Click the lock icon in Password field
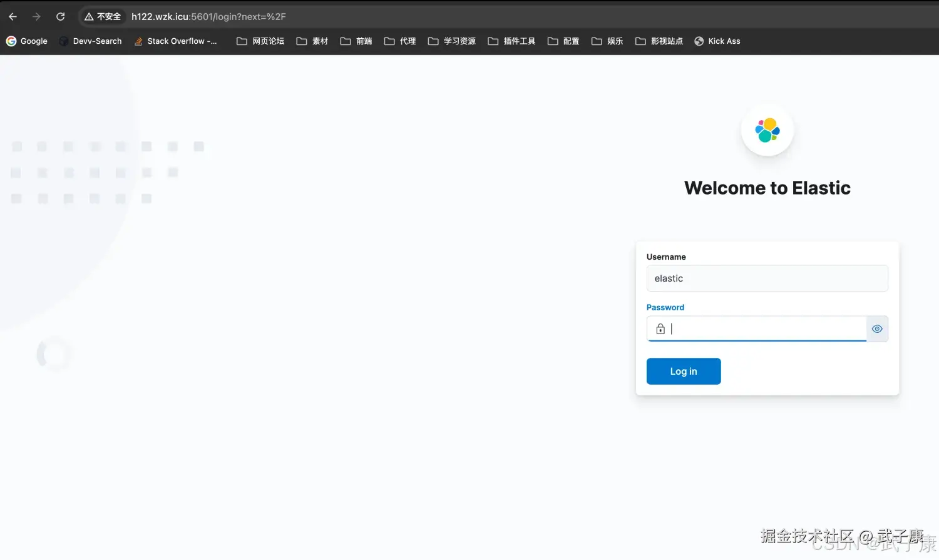Image resolution: width=939 pixels, height=560 pixels. pyautogui.click(x=660, y=328)
